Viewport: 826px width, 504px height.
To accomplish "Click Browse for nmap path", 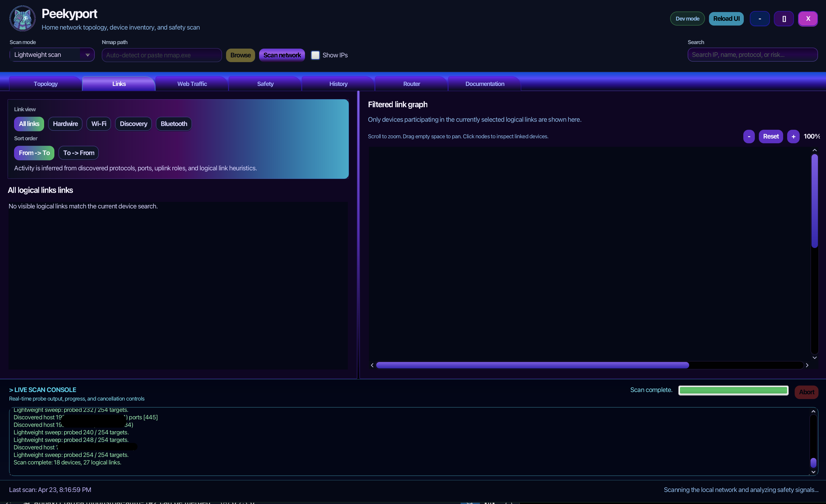I will pyautogui.click(x=240, y=55).
